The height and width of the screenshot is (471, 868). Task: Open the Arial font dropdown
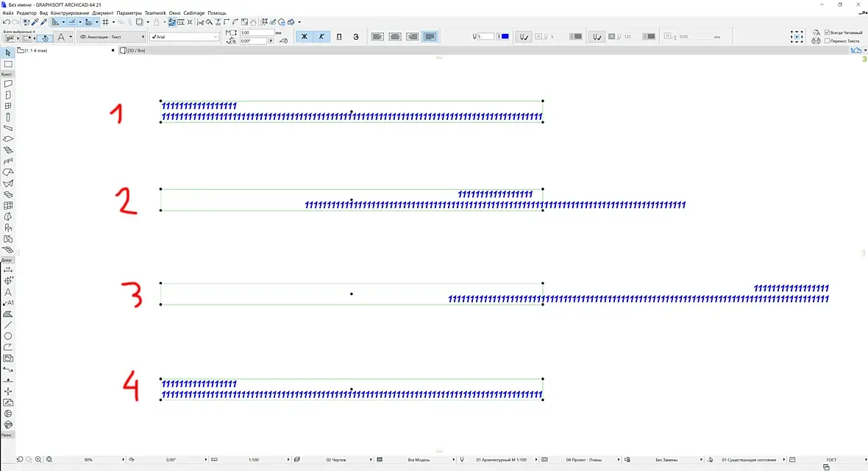pyautogui.click(x=185, y=37)
